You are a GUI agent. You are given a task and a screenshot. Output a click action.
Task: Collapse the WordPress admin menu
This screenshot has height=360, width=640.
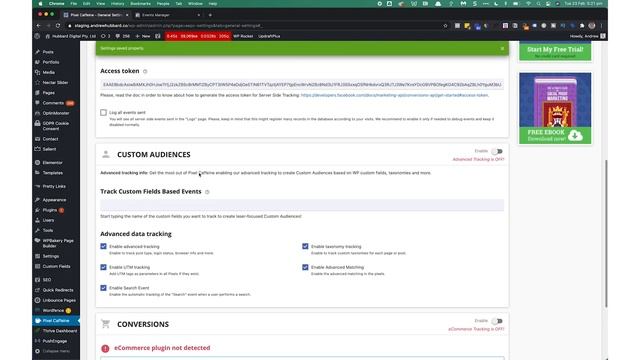(x=56, y=351)
